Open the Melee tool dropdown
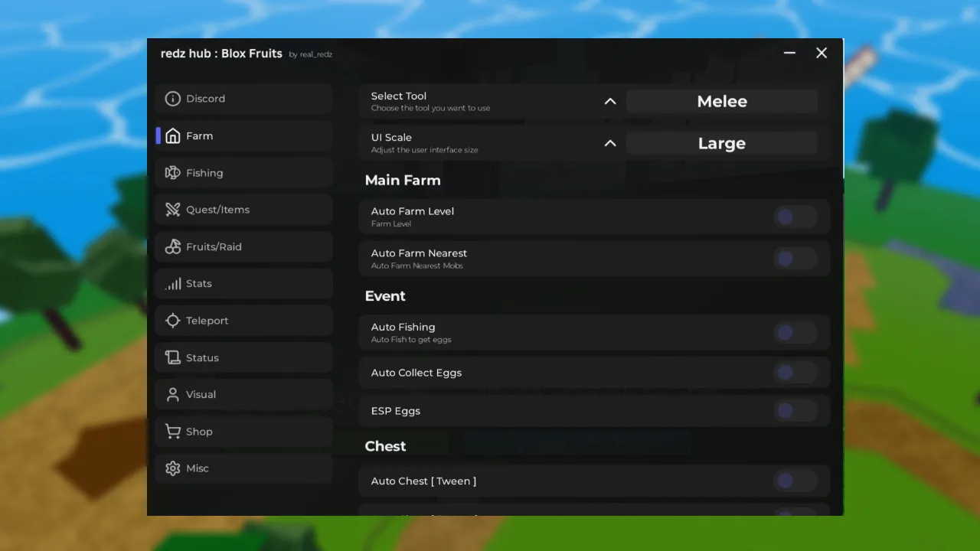 point(721,101)
